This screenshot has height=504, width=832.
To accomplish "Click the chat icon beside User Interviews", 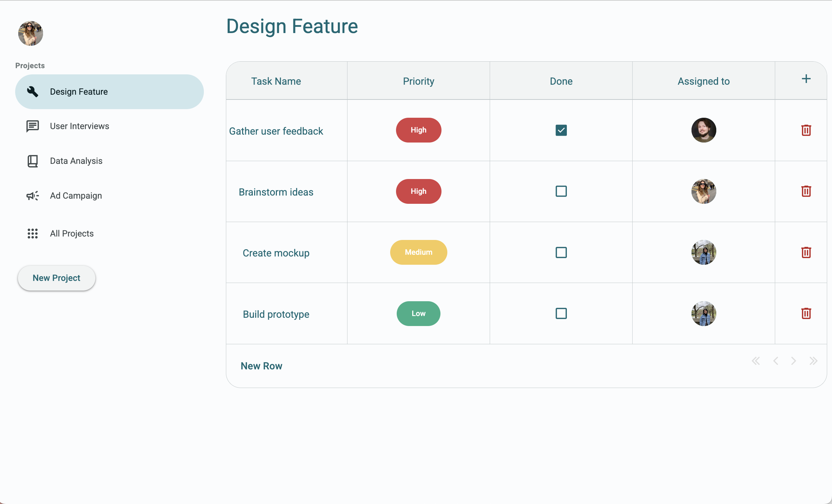I will (32, 126).
